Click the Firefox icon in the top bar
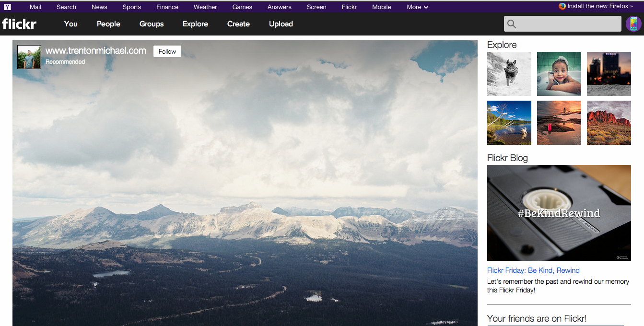644x326 pixels. (562, 6)
